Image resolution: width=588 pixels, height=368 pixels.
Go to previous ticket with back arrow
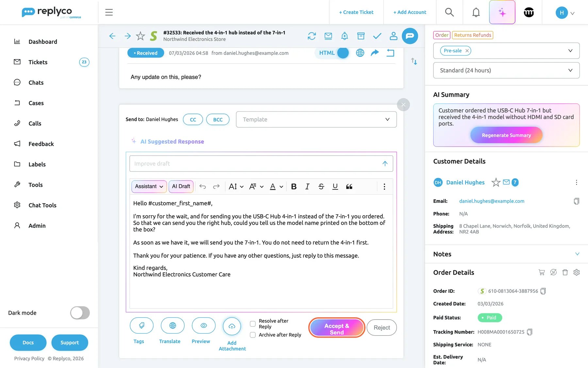point(112,36)
